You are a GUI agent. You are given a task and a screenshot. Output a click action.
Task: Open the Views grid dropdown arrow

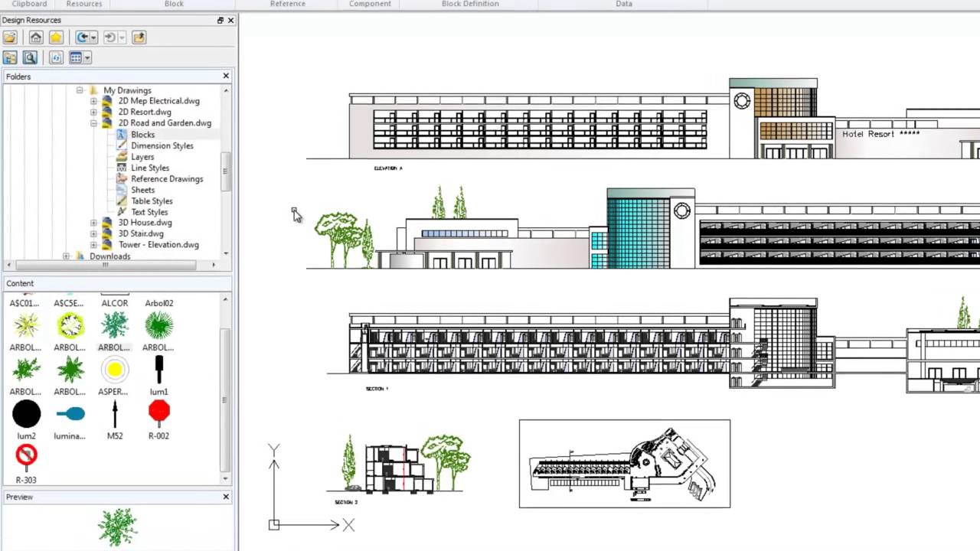coord(87,58)
